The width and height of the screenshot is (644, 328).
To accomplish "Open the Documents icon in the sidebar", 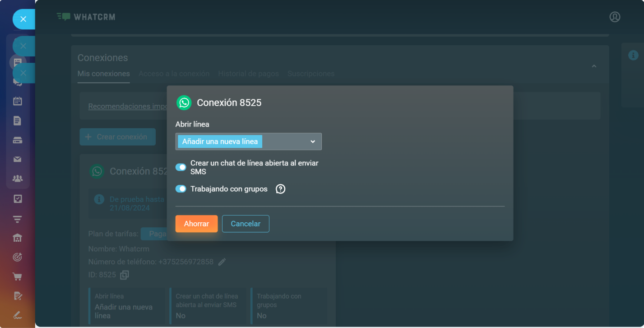I will [18, 121].
